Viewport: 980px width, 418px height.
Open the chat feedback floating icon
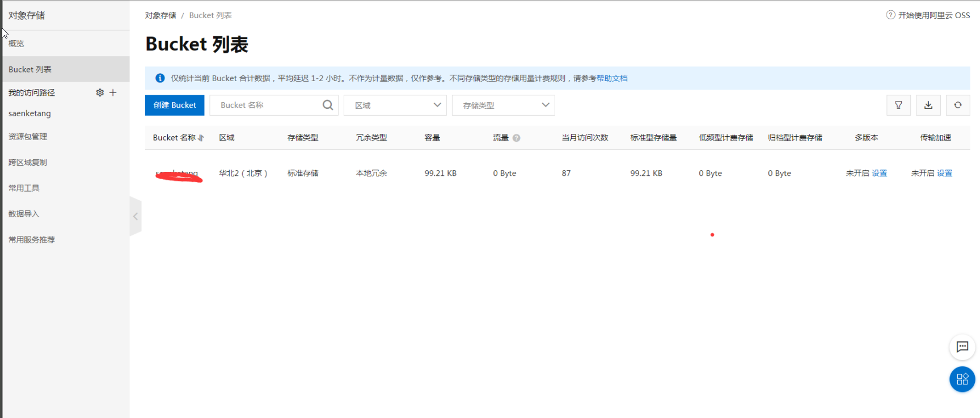tap(962, 347)
